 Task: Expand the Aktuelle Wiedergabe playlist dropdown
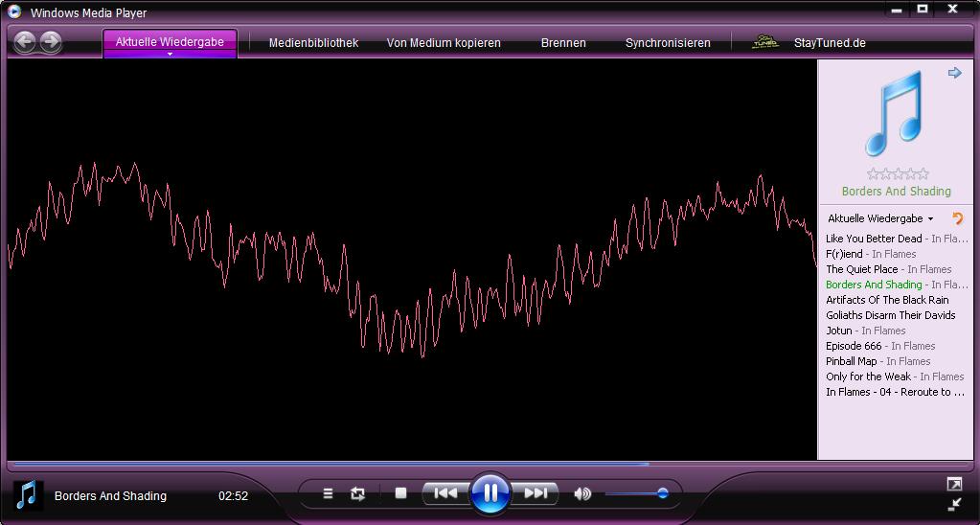(930, 219)
